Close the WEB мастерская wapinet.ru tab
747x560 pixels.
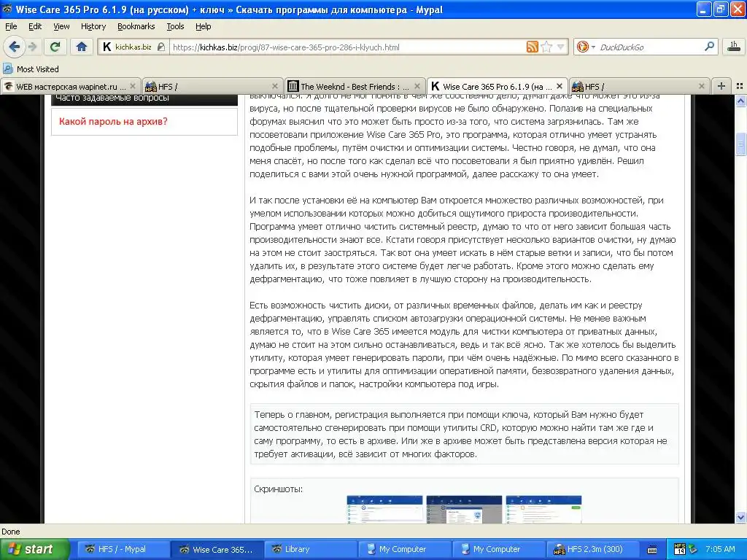pos(133,86)
